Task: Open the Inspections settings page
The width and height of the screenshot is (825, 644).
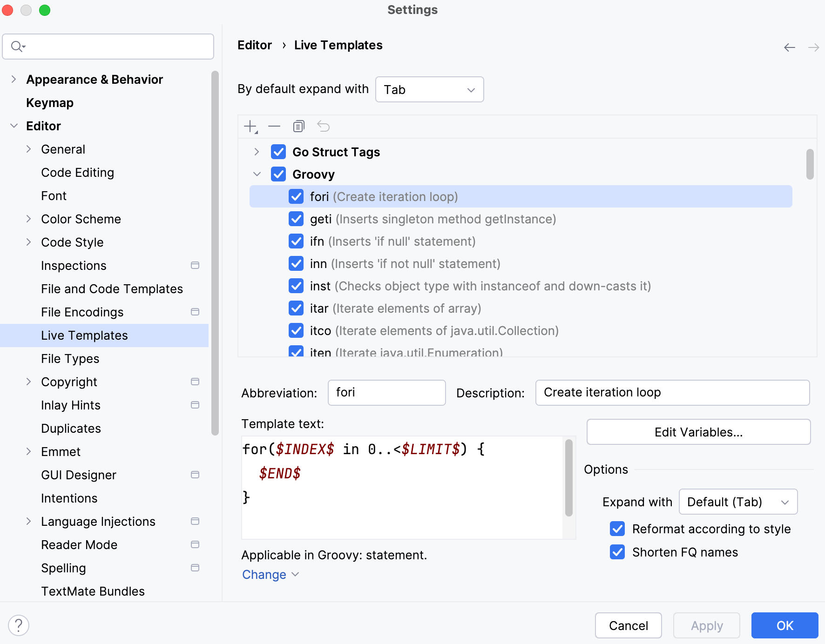Action: (x=74, y=265)
